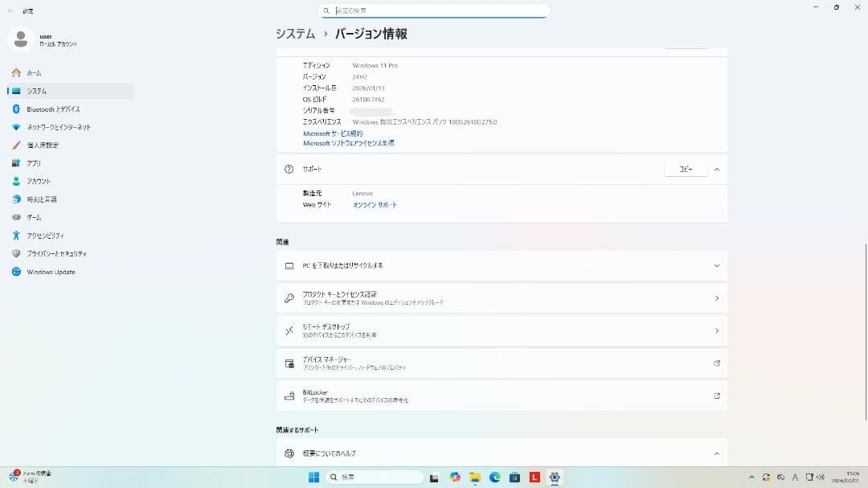Open File Explorer from the taskbar
The image size is (868, 488).
[475, 478]
